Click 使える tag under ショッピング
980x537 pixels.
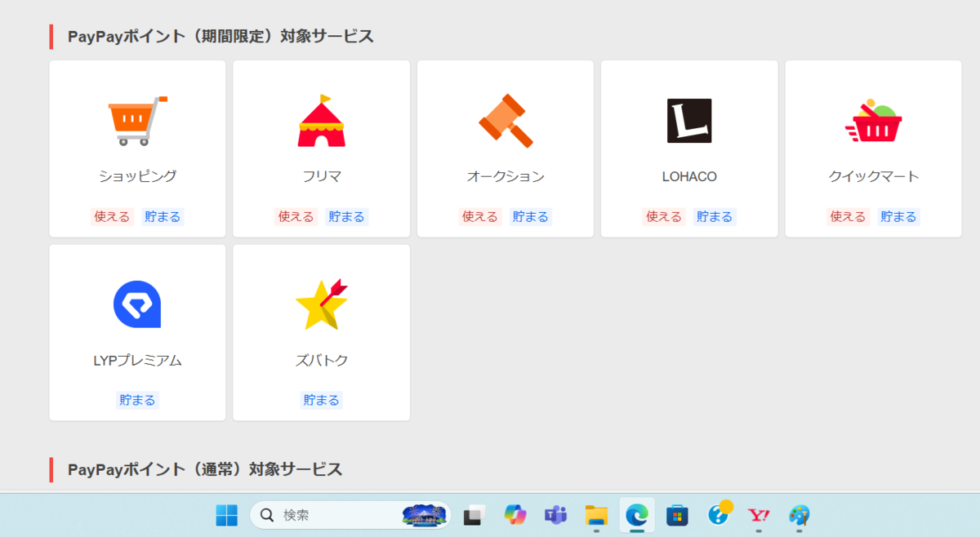point(112,216)
